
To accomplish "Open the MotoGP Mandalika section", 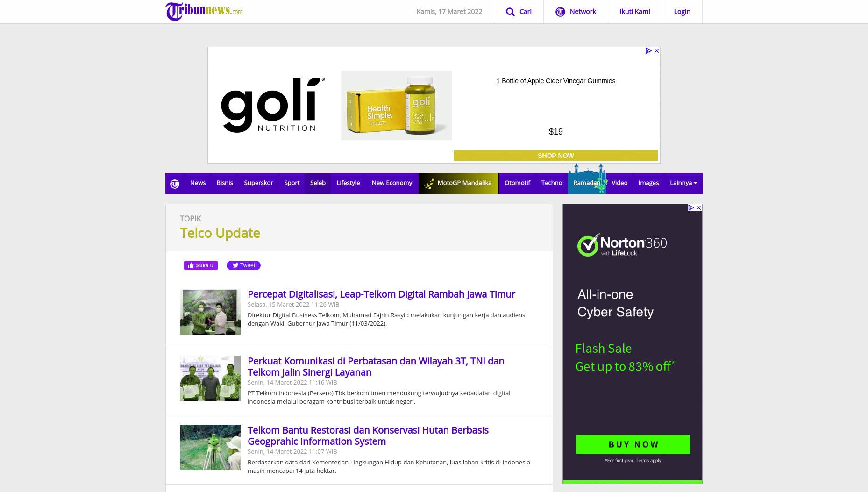I will (x=458, y=183).
